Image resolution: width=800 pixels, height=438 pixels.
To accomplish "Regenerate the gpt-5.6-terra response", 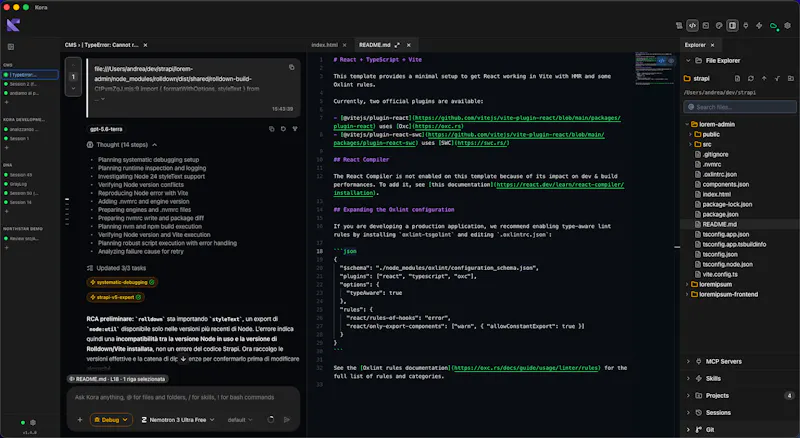I will pyautogui.click(x=283, y=129).
